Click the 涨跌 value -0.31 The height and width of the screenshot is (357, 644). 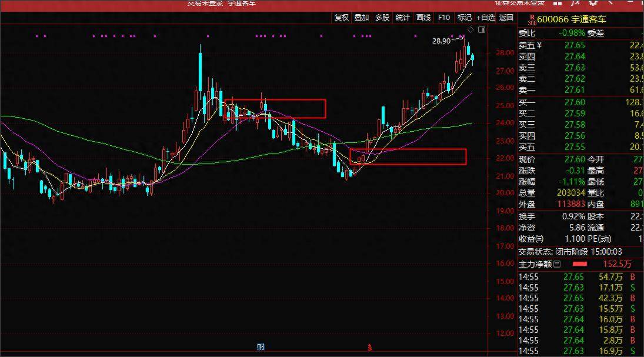pyautogui.click(x=575, y=171)
